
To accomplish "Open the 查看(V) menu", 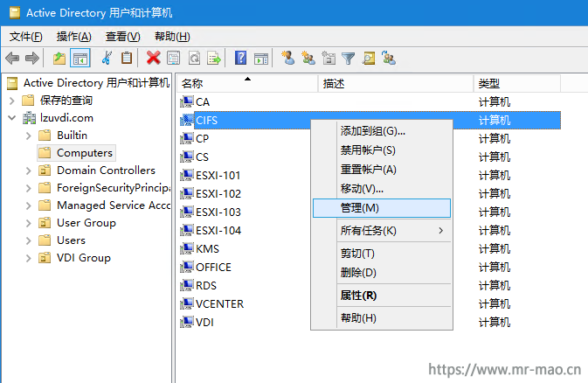I will (122, 37).
